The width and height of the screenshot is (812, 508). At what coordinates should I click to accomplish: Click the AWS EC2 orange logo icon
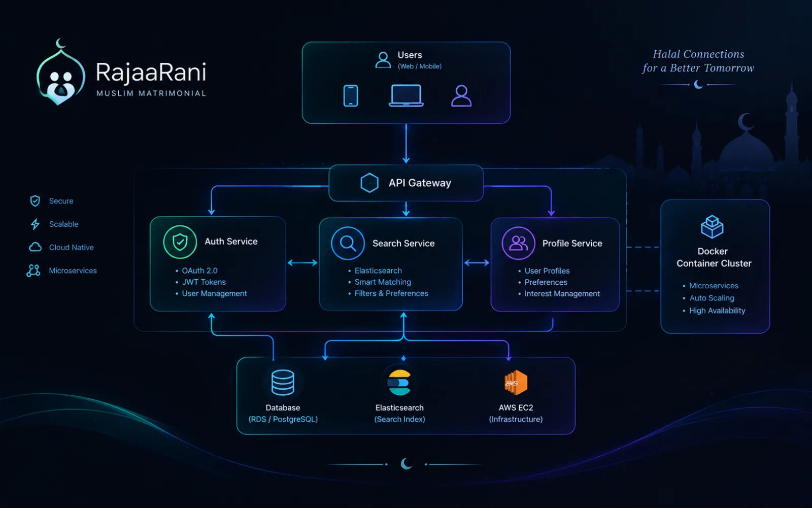click(x=516, y=383)
